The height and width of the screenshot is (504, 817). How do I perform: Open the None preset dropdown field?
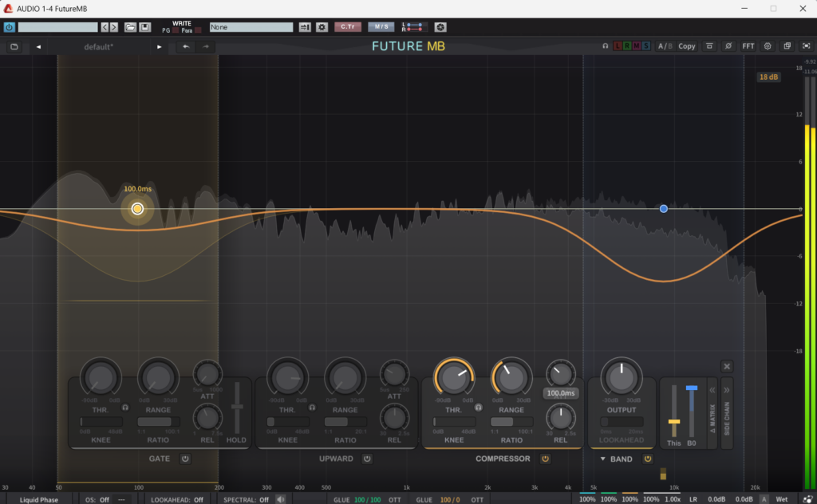tap(251, 27)
